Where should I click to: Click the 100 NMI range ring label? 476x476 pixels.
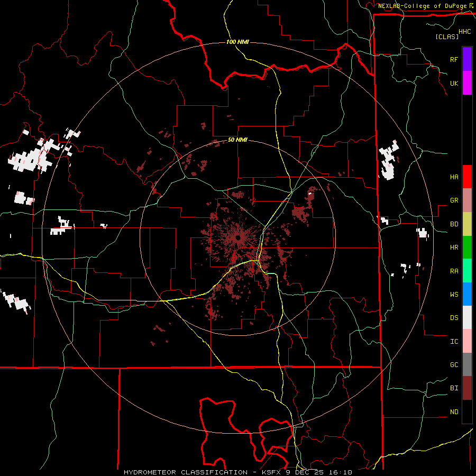[x=237, y=42]
